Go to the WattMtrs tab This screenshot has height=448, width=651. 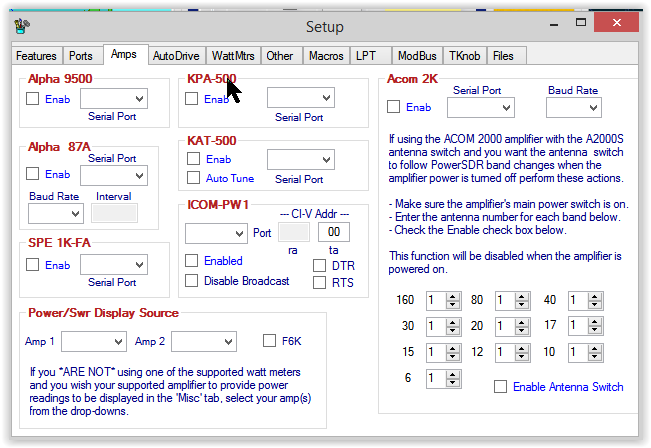point(233,56)
